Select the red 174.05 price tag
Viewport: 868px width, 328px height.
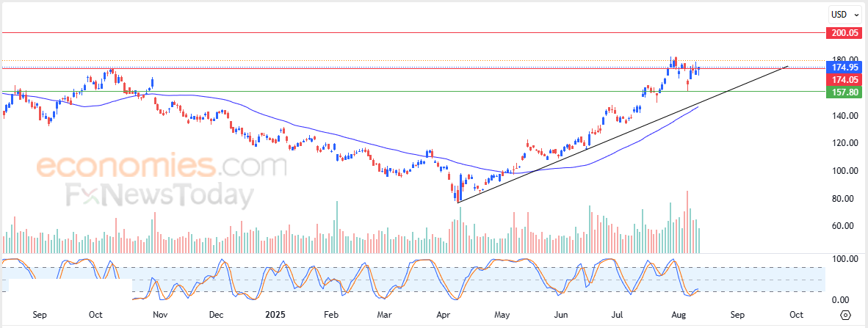pyautogui.click(x=843, y=80)
